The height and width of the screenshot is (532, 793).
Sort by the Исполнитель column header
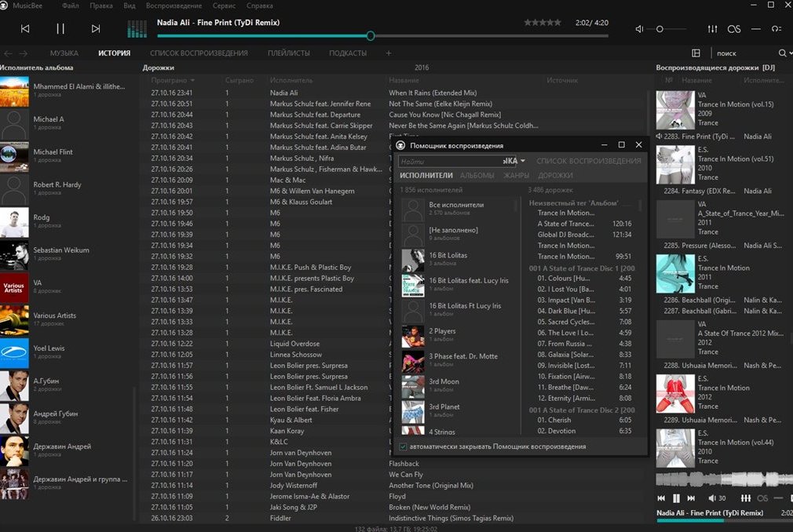[x=291, y=80]
